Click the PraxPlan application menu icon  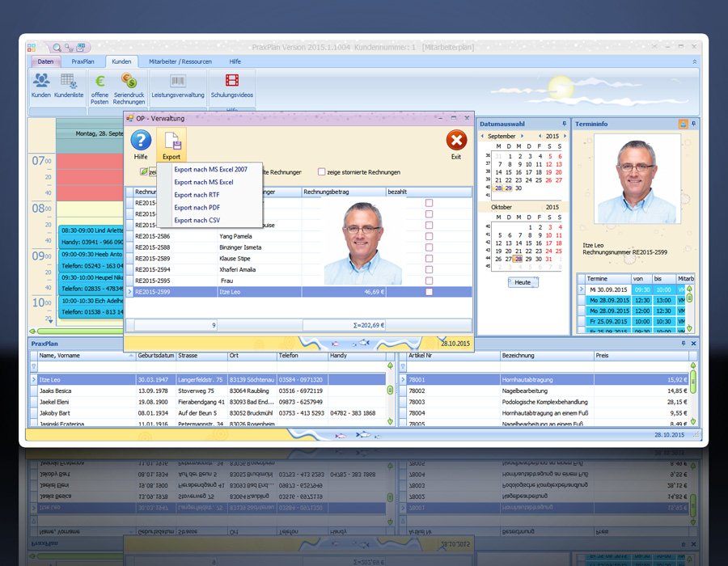[x=31, y=48]
